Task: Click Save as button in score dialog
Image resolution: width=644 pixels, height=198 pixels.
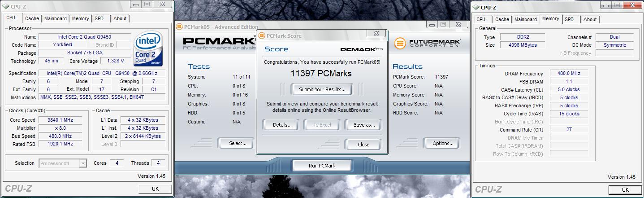Action: coord(364,125)
